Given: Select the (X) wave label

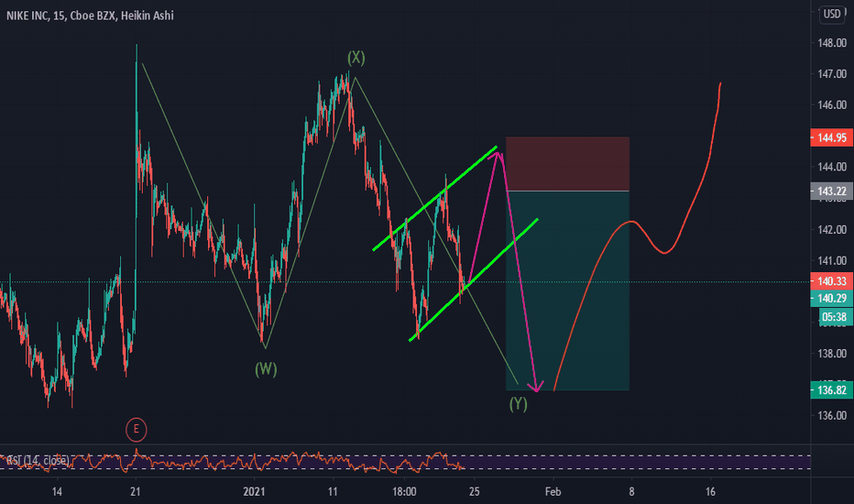Looking at the screenshot, I should 356,57.
